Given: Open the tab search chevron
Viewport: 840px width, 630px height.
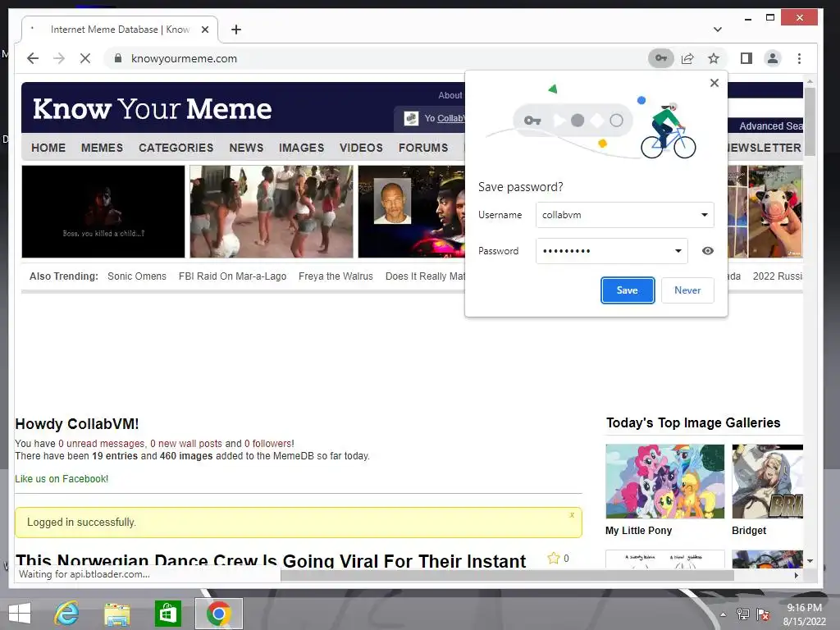Looking at the screenshot, I should 718,30.
